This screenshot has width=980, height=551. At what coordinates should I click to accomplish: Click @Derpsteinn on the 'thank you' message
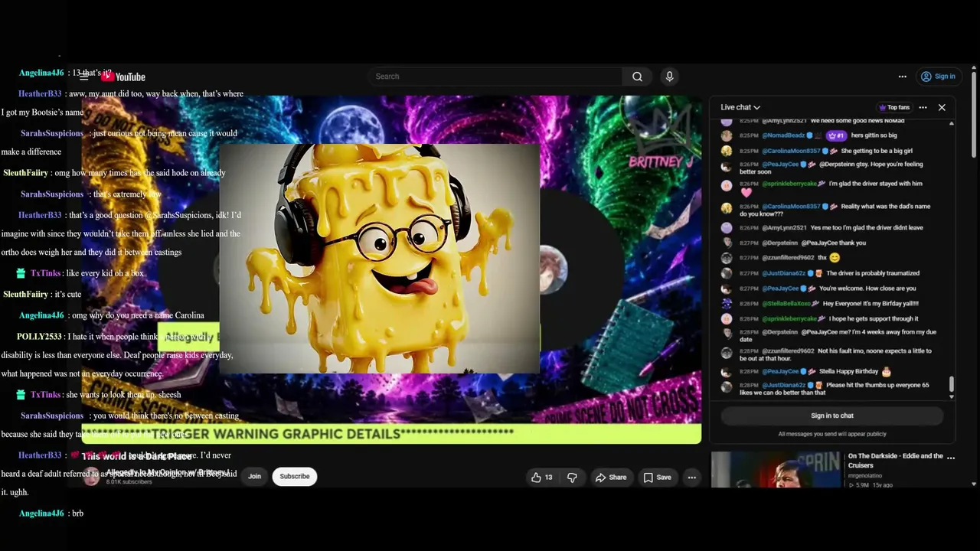click(779, 243)
